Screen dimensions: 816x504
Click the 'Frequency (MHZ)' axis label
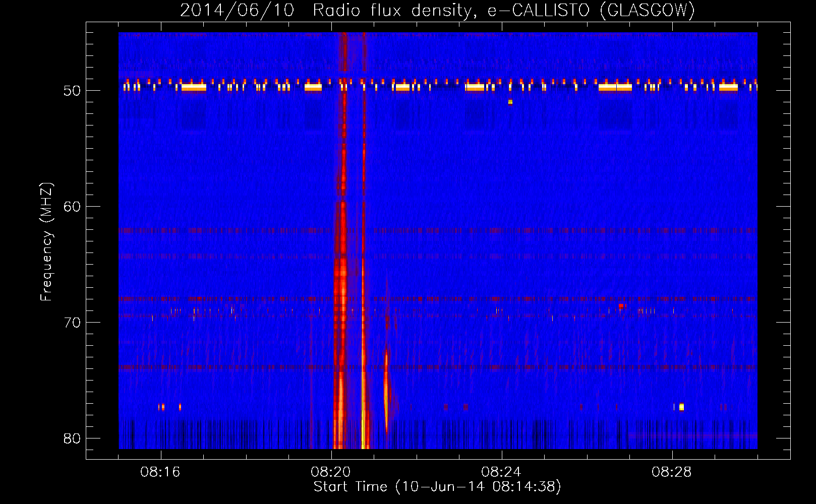(46, 242)
